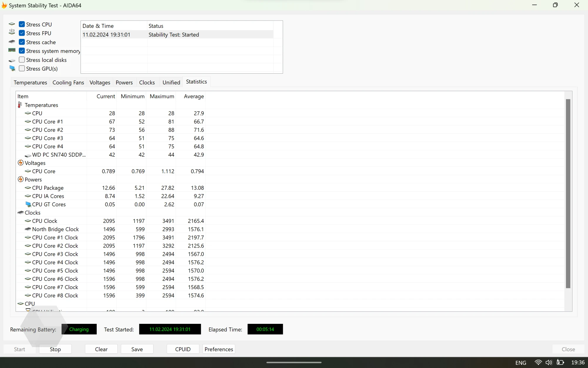The width and height of the screenshot is (588, 368).
Task: Click the Clocks chip icon
Action: (21, 213)
